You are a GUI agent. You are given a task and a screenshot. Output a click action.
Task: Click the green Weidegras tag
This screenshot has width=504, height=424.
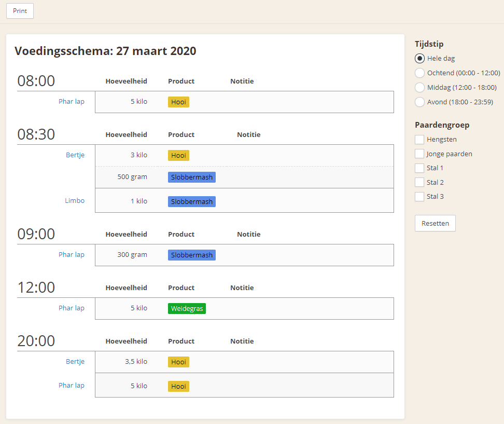187,308
